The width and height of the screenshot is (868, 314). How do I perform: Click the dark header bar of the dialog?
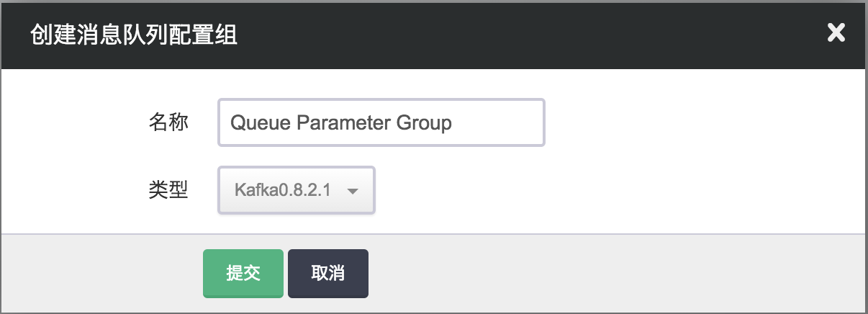point(504,35)
